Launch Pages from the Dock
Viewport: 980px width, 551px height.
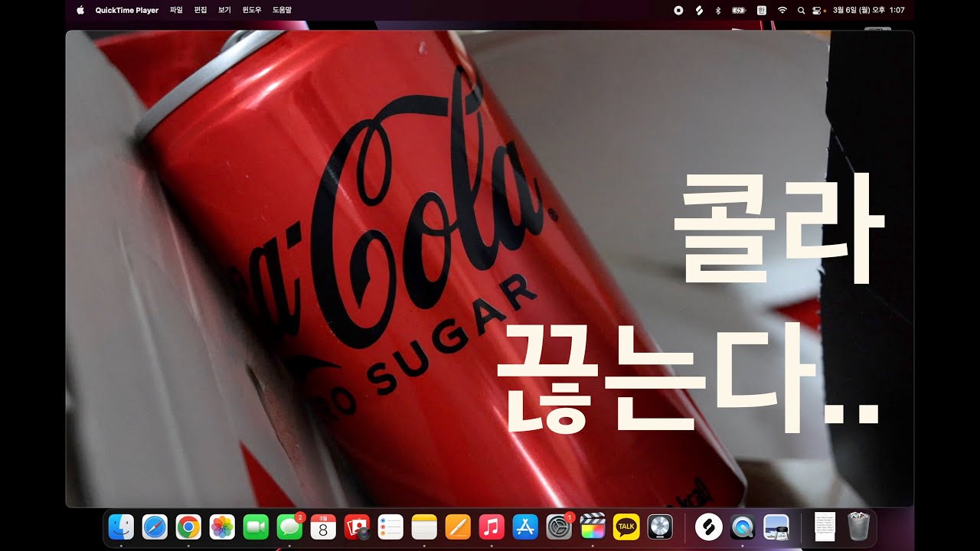coord(458,527)
